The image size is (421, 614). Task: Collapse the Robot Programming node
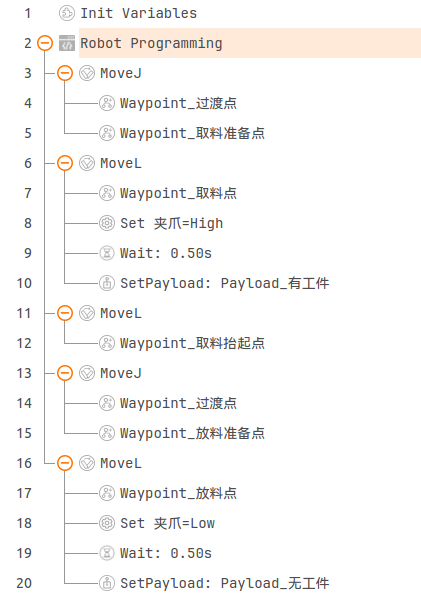(45, 43)
